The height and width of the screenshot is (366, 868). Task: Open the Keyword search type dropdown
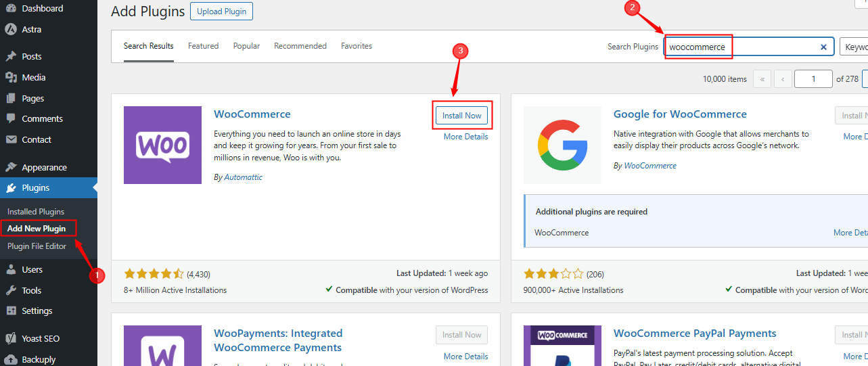coord(853,47)
